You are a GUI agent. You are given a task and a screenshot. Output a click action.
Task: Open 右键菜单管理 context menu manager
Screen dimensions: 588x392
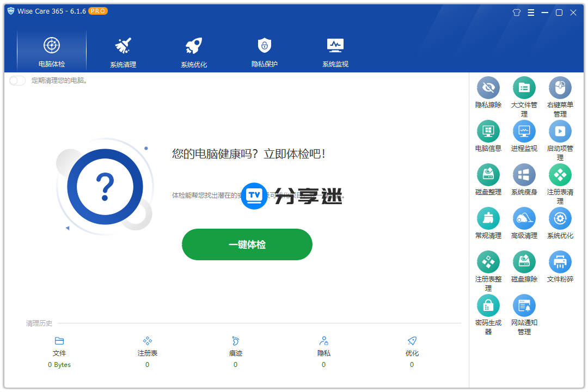coord(560,88)
